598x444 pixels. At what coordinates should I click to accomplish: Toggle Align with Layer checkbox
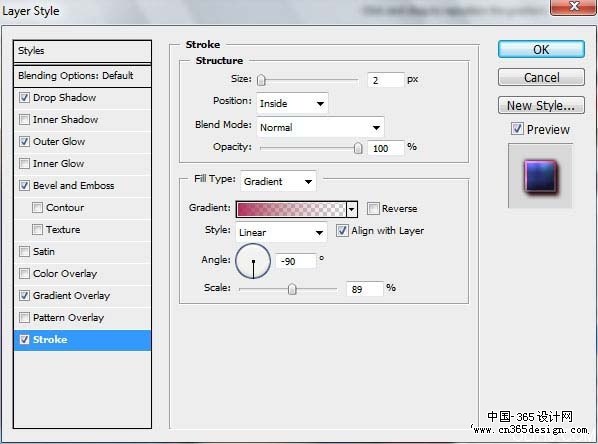coord(342,230)
